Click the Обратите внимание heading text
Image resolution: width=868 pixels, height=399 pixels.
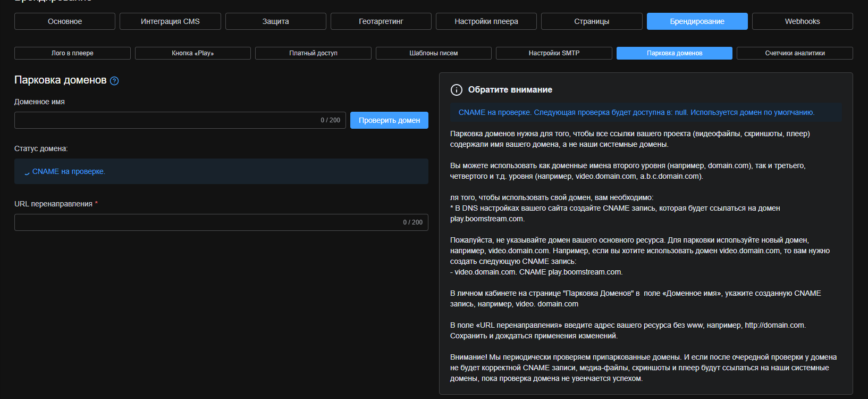tap(510, 90)
